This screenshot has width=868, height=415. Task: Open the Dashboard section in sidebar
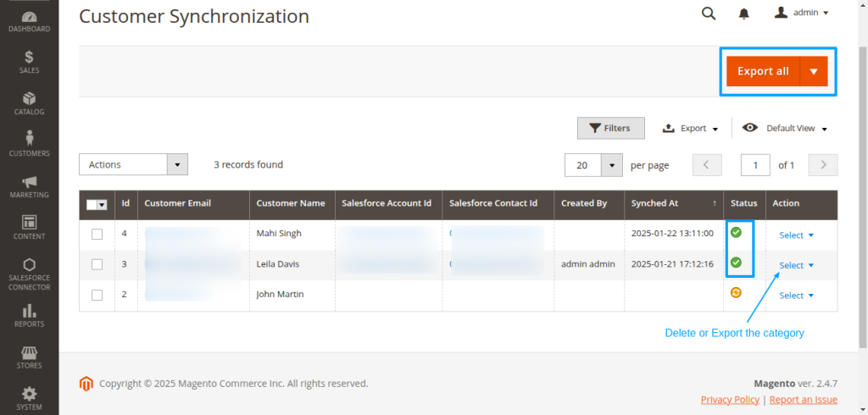[x=30, y=21]
